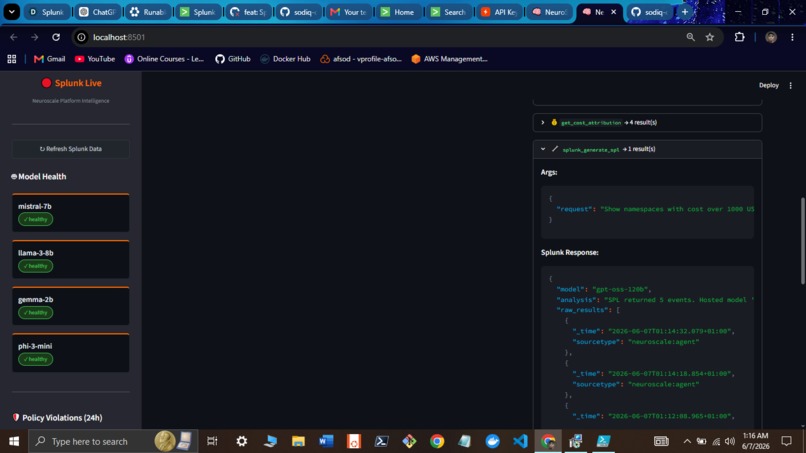
Task: Open the browser tab search dropdown
Action: coord(11,12)
